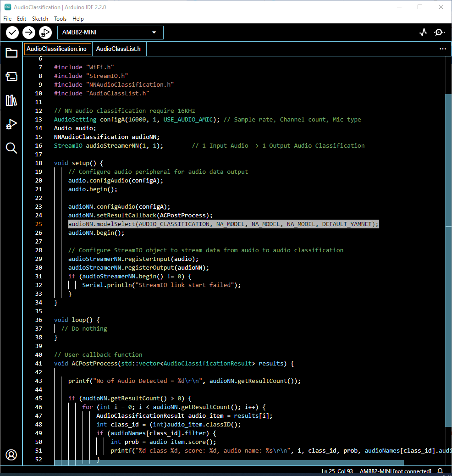The image size is (452, 476).
Task: Open the Search panel in sidebar
Action: click(11, 148)
